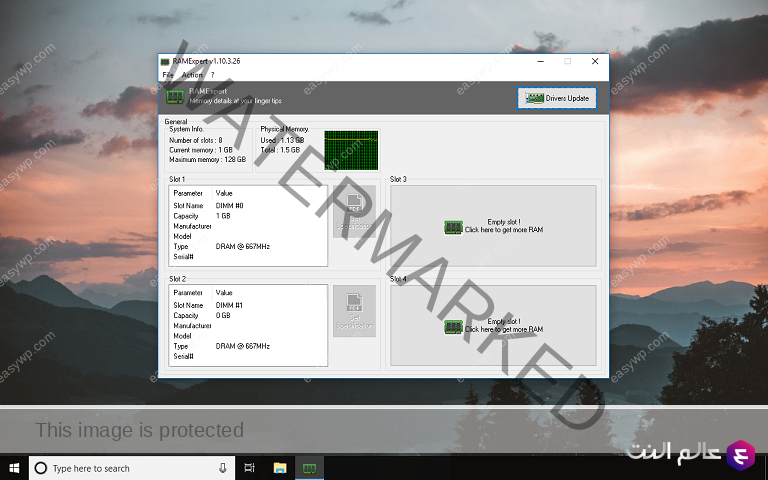The height and width of the screenshot is (480, 768).
Task: Click the RAM chip icon in Slot 4
Action: pos(453,327)
